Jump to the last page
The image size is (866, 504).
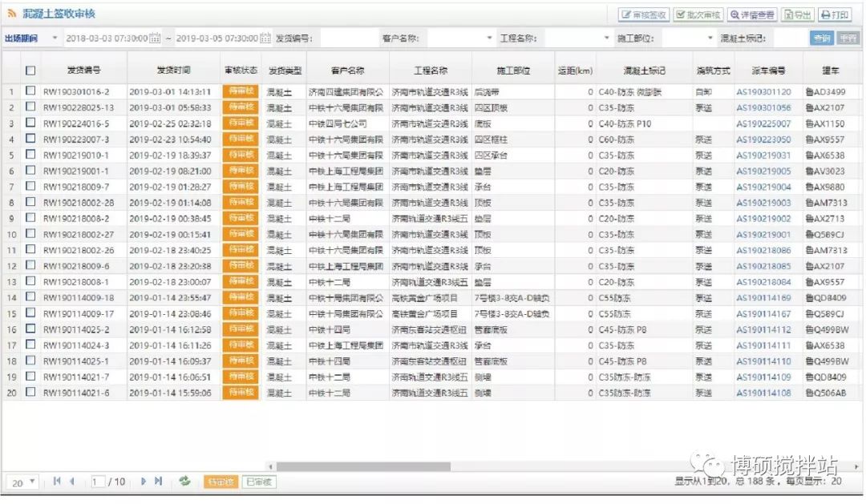tap(159, 481)
